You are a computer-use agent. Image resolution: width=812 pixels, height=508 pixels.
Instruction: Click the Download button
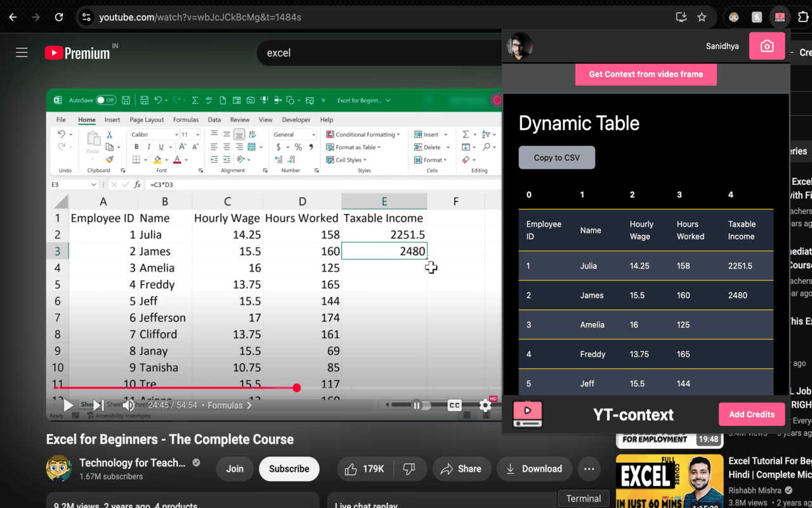[x=534, y=469]
